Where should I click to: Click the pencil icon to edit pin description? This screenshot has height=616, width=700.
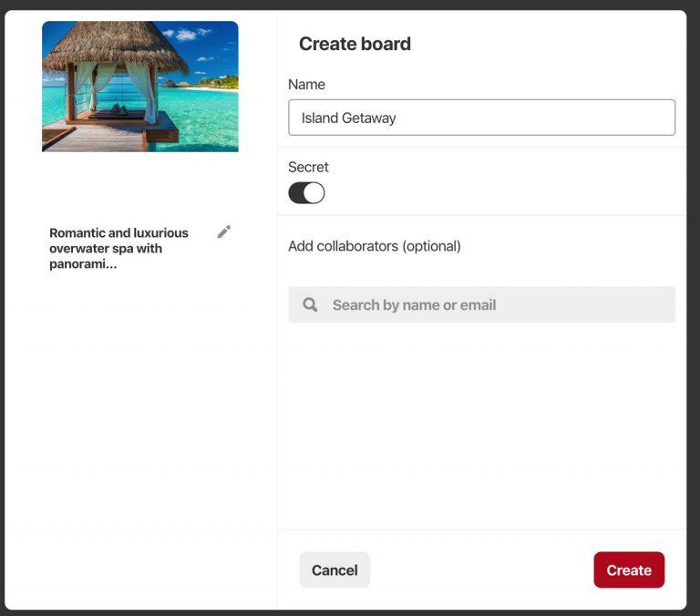[x=224, y=232]
